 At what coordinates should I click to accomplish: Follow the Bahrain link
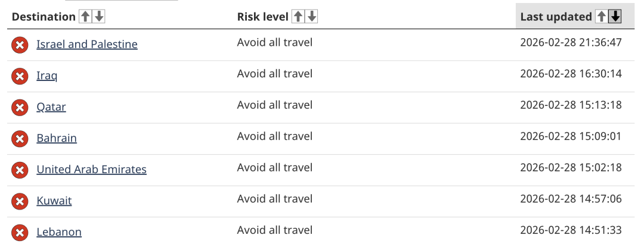pos(57,138)
